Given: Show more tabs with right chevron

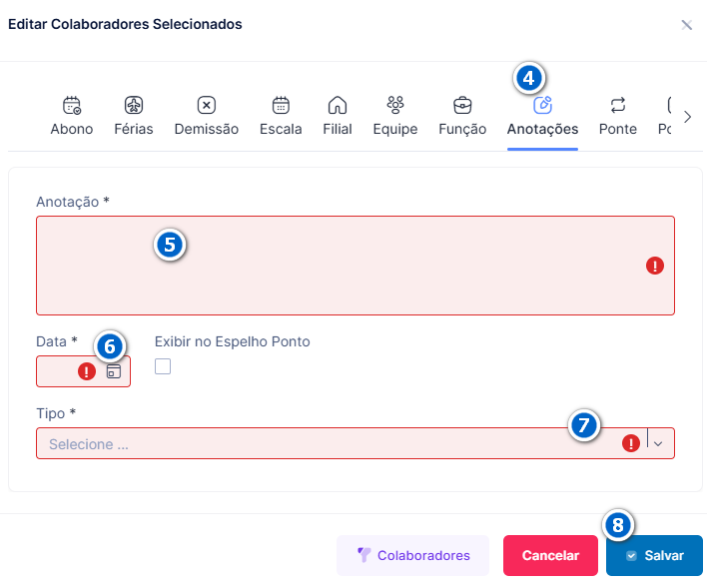Looking at the screenshot, I should 688,117.
